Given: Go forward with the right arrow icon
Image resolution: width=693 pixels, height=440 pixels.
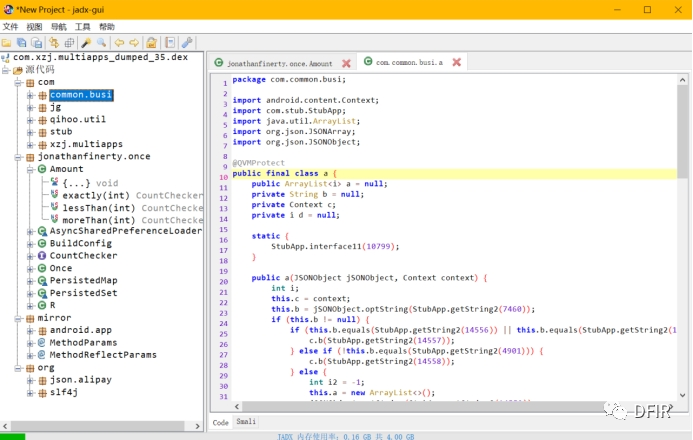Looking at the screenshot, I should (x=134, y=43).
